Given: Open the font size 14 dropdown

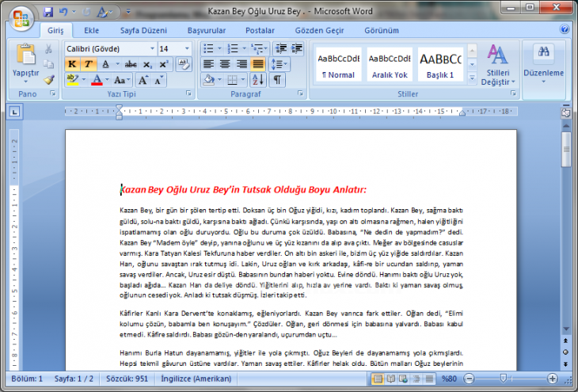Looking at the screenshot, I should (x=187, y=48).
